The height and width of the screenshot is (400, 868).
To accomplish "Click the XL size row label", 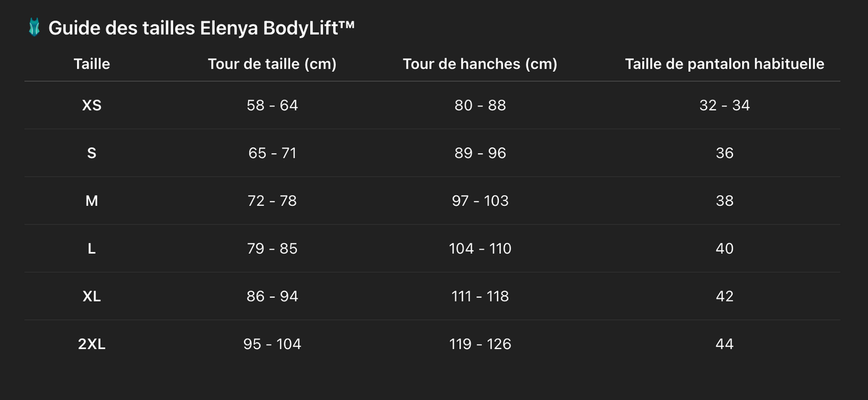I will 91,297.
